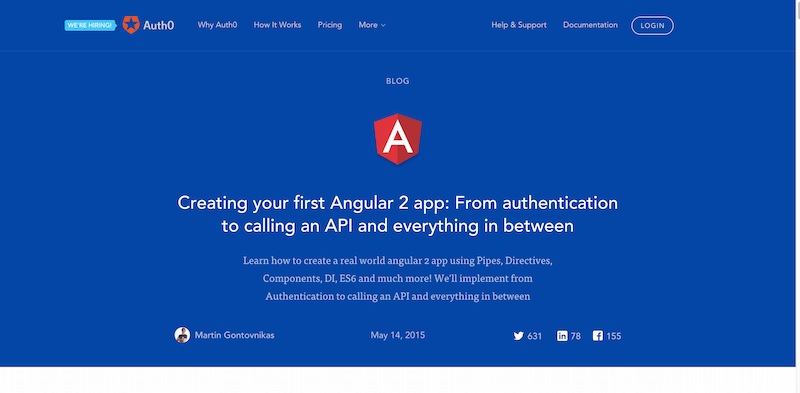Viewport: 800px width, 393px height.
Task: Expand the More dropdown menu
Action: click(372, 25)
